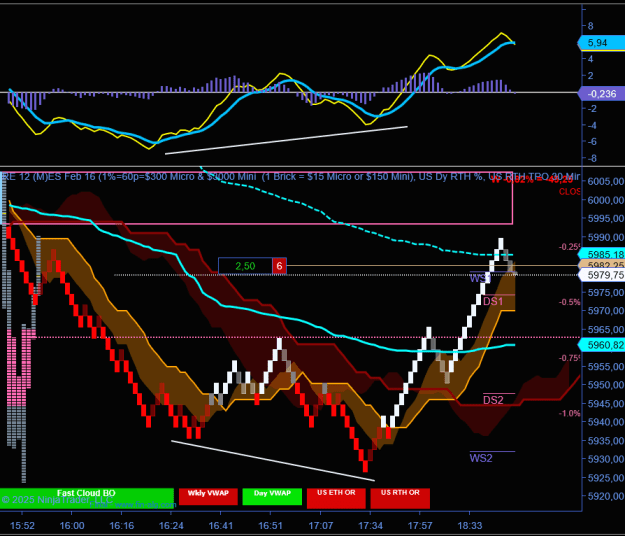625x536 pixels.
Task: Click the 16:24 time axis label
Action: coord(171,526)
